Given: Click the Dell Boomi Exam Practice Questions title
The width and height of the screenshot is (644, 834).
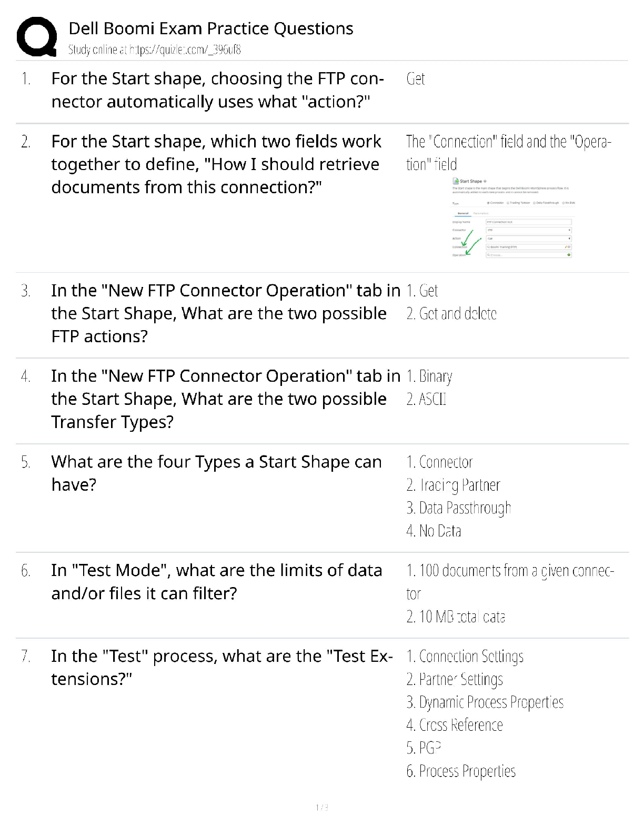Looking at the screenshot, I should click(211, 28).
